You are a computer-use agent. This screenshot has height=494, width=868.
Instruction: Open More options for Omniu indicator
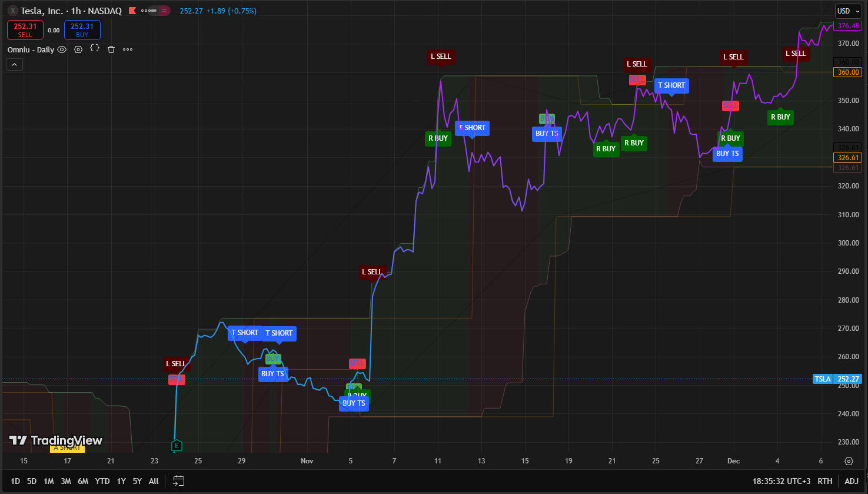(128, 49)
